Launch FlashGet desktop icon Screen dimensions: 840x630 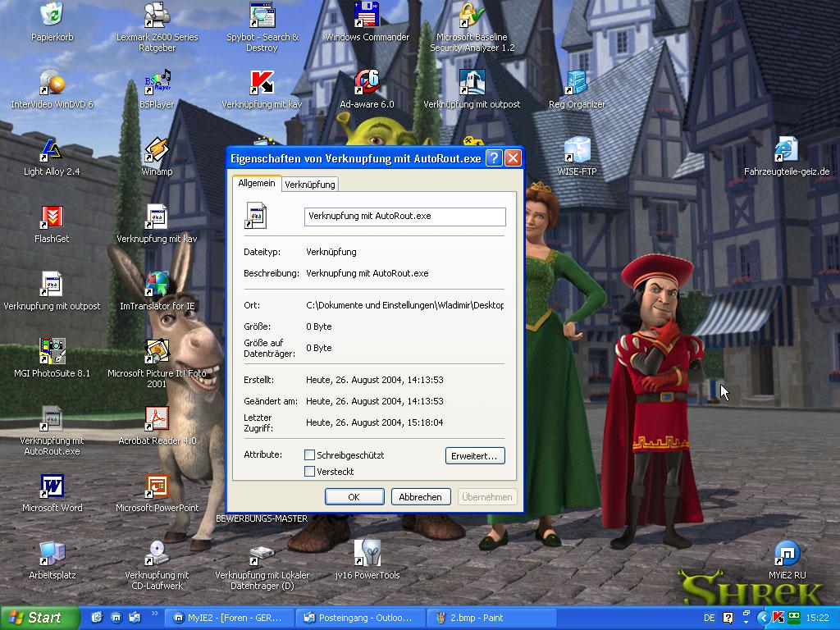(52, 217)
